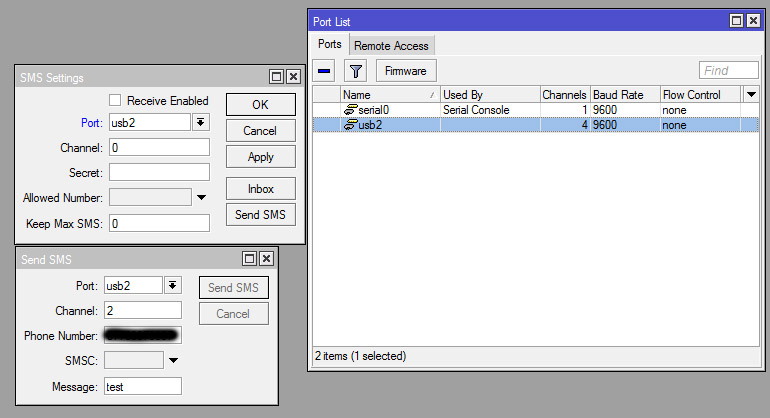Click Apply in SMS Settings
This screenshot has height=418, width=770.
[x=260, y=157]
